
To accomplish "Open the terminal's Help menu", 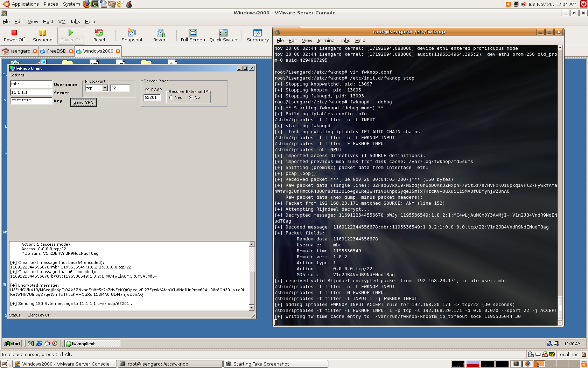I will [360, 41].
